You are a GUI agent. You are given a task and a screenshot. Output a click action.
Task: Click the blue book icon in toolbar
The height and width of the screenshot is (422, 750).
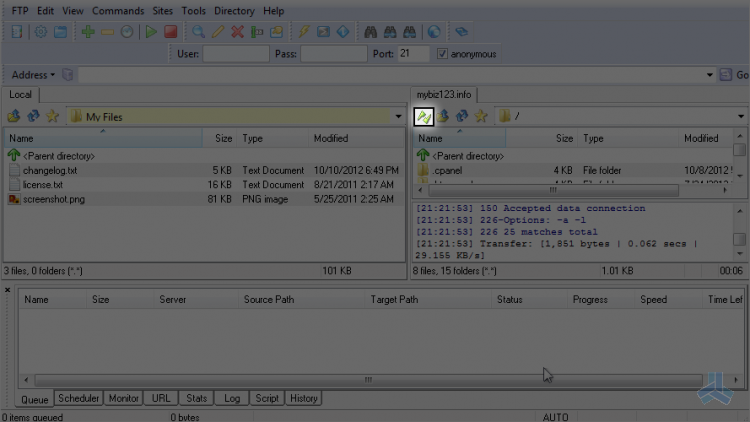461,32
